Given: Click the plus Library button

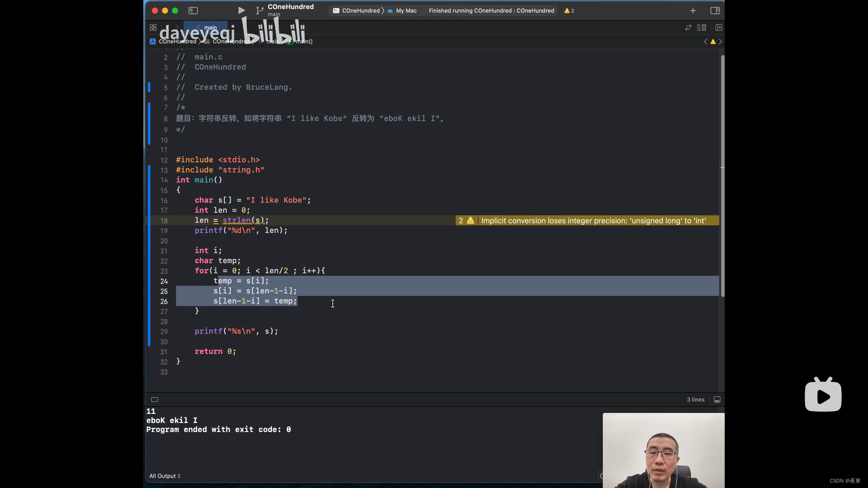Looking at the screenshot, I should (x=693, y=10).
